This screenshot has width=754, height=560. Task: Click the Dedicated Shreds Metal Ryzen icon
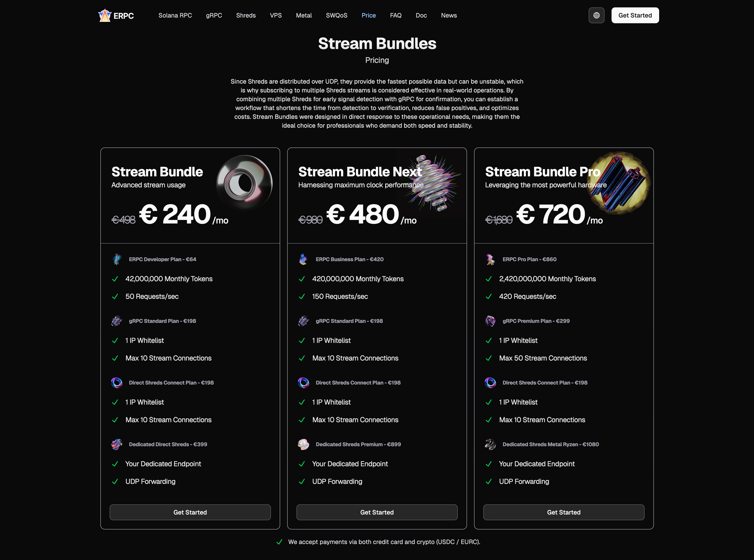pyautogui.click(x=490, y=444)
